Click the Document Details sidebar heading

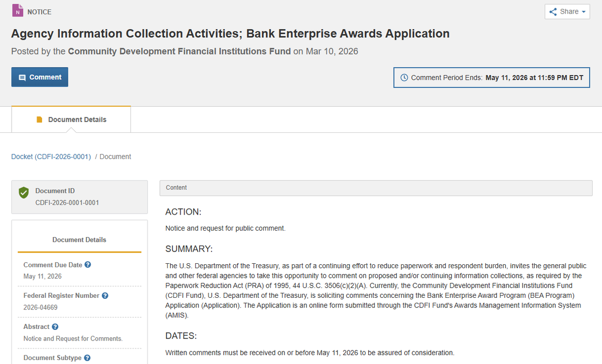(x=79, y=240)
